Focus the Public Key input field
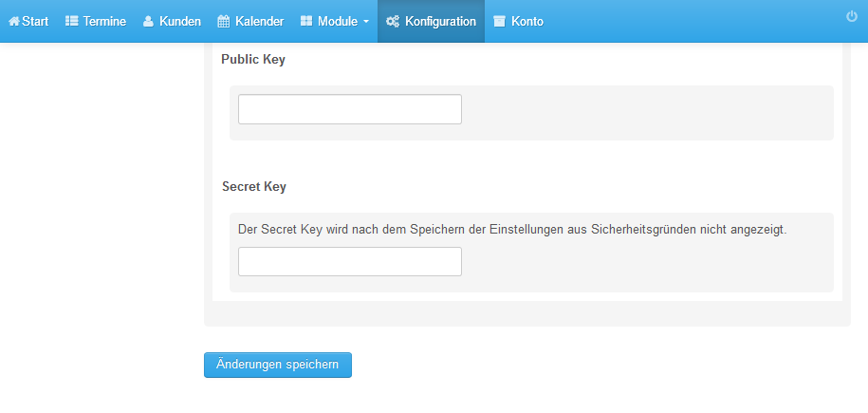Screen dimensions: 868x413 point(350,109)
